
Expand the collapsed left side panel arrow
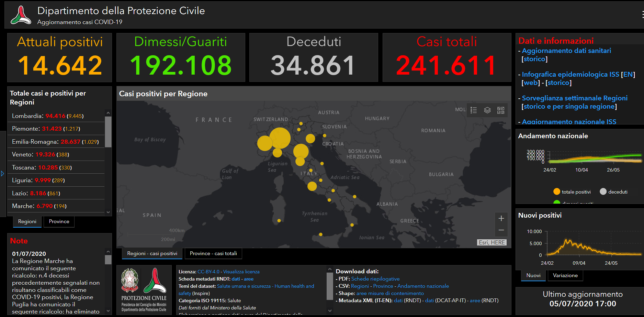(3, 174)
